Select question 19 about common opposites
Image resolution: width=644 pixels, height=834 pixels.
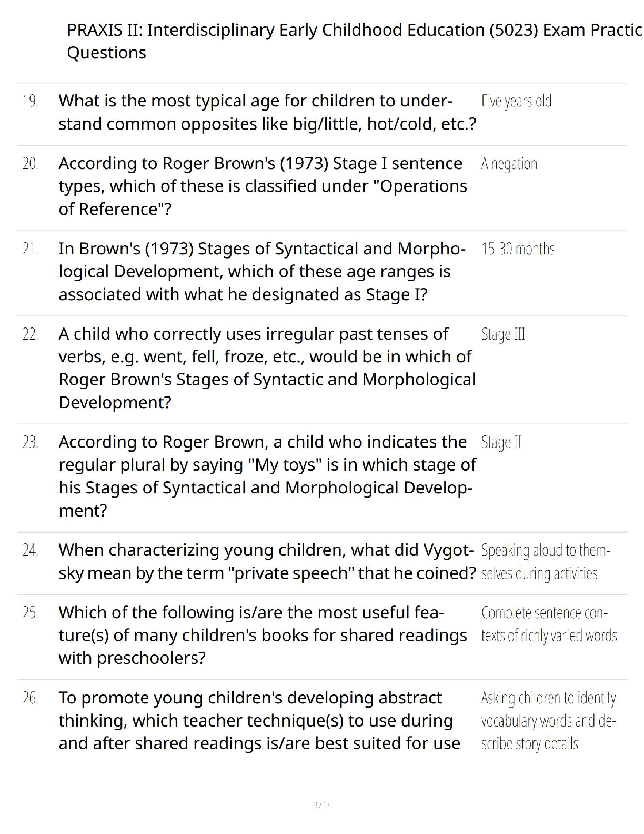click(x=267, y=112)
